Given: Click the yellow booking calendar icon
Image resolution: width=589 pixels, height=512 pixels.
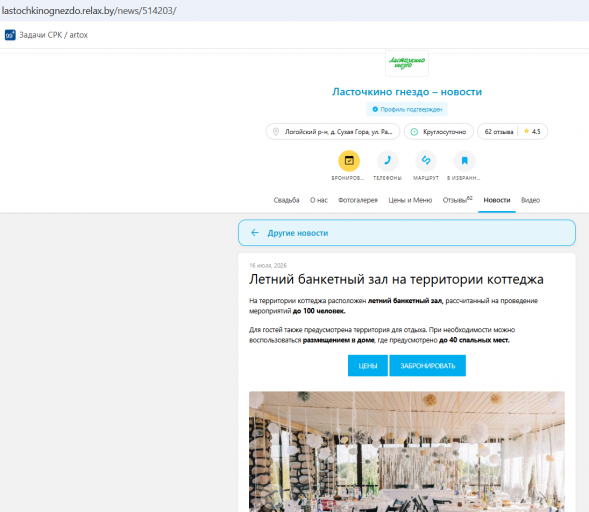Looking at the screenshot, I should 349,161.
